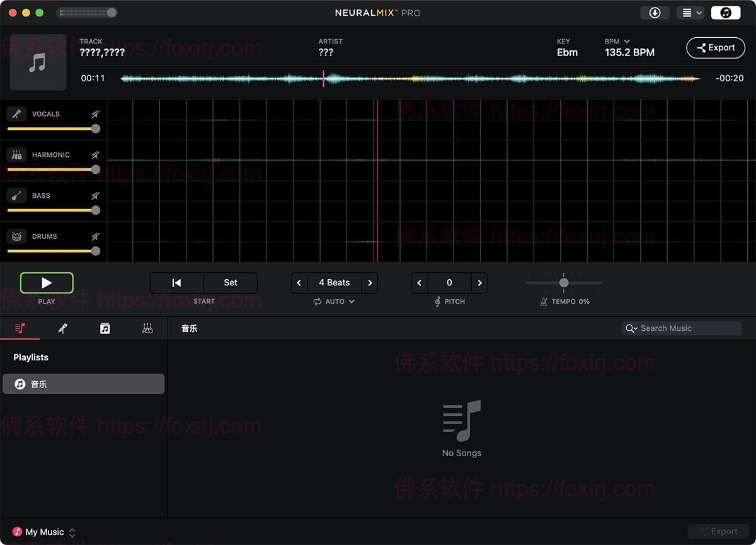This screenshot has width=756, height=545.
Task: Click the track album artwork placeholder
Action: point(38,62)
